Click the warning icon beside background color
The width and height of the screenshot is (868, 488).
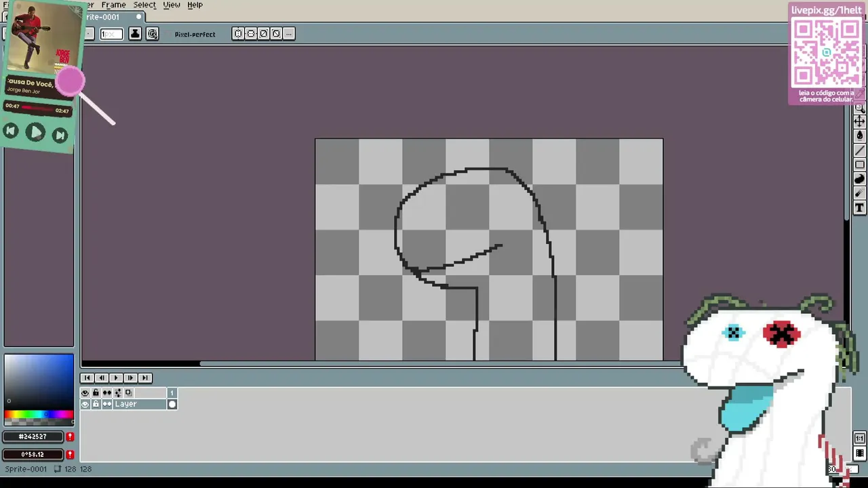pos(70,455)
